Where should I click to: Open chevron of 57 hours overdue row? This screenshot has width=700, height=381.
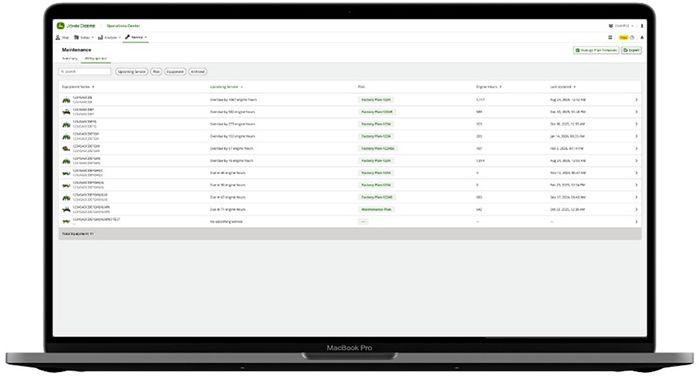coord(636,149)
